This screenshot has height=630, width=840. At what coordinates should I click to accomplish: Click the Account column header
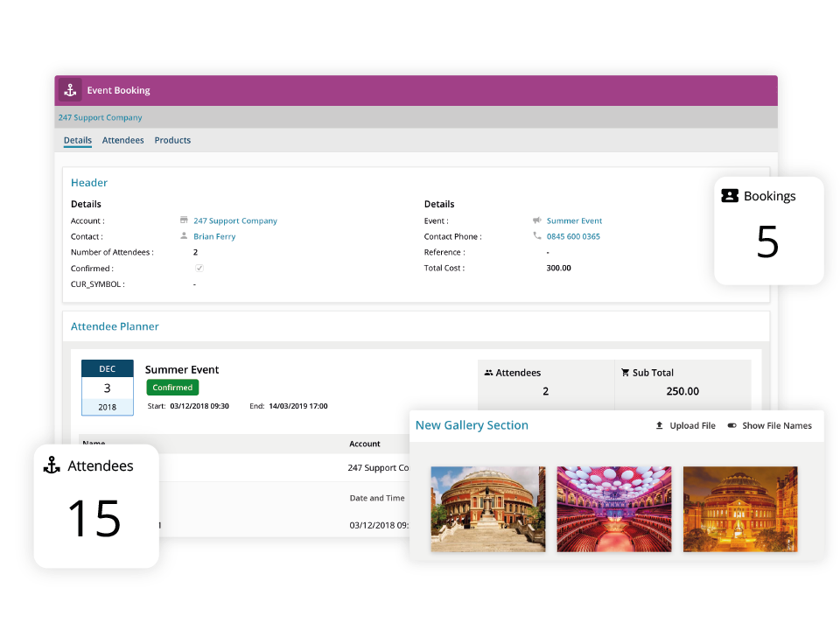(x=364, y=444)
